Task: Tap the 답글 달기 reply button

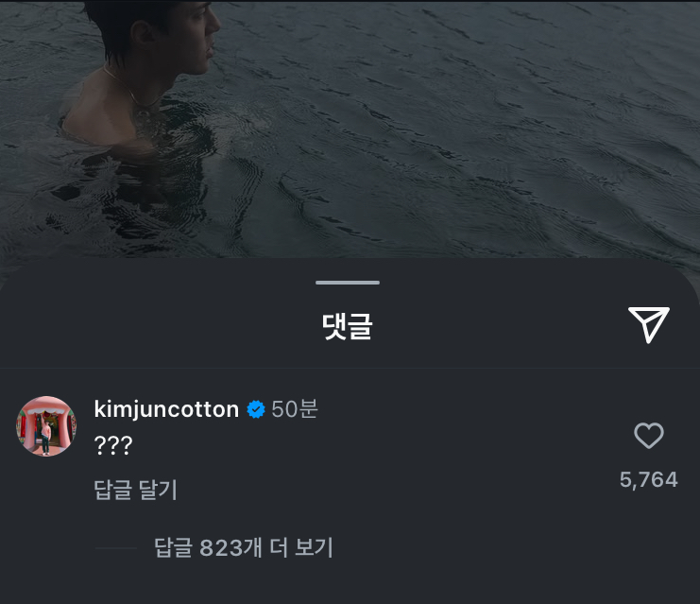Action: pyautogui.click(x=136, y=490)
